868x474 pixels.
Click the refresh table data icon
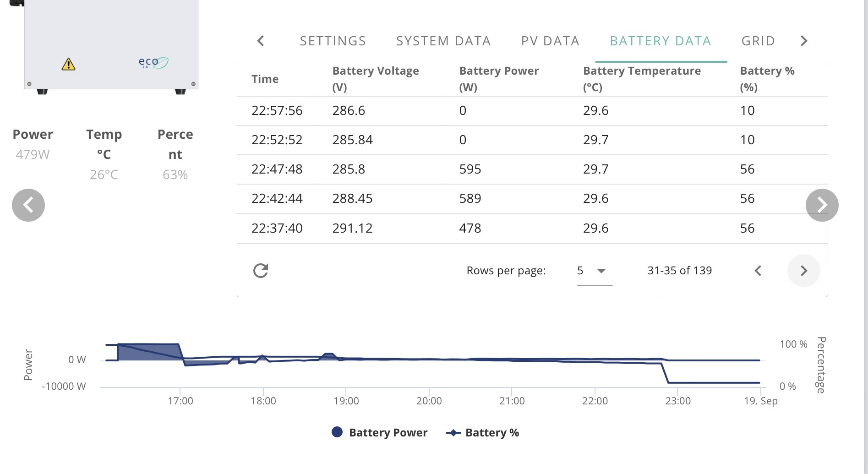(x=261, y=271)
